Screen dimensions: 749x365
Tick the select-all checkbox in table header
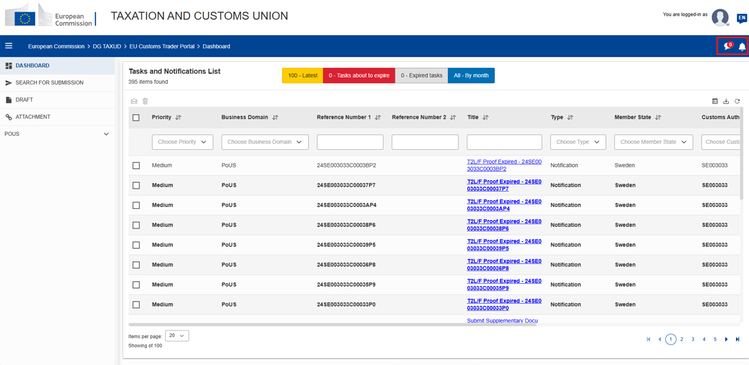tap(136, 118)
